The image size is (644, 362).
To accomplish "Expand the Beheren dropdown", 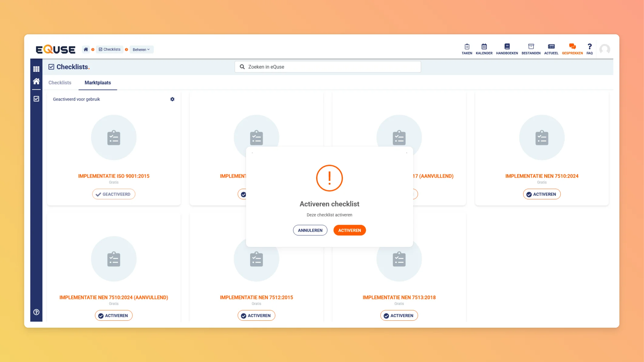I will (141, 50).
